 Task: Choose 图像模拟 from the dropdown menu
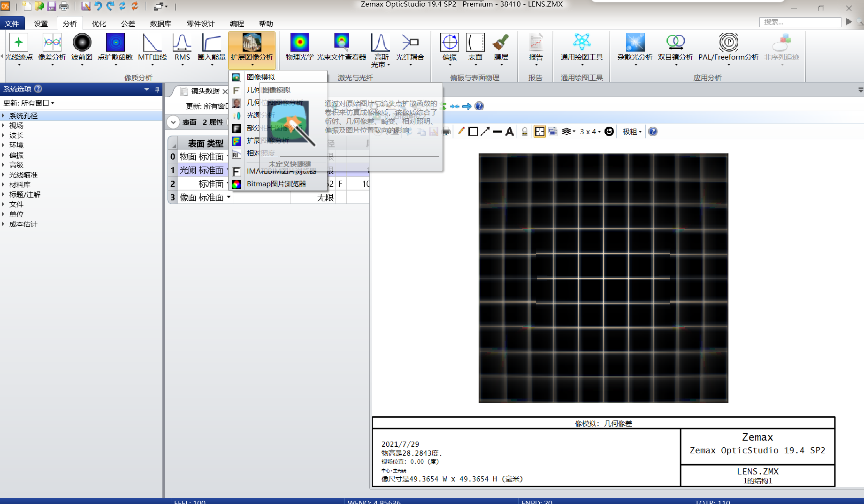click(x=278, y=77)
